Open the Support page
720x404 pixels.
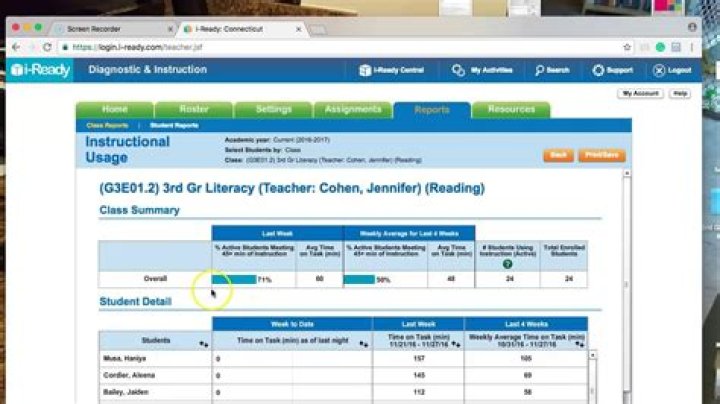tap(613, 70)
